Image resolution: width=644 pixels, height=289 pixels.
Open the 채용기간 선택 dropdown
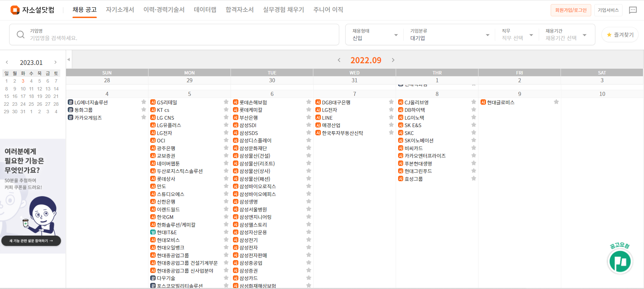click(x=566, y=34)
